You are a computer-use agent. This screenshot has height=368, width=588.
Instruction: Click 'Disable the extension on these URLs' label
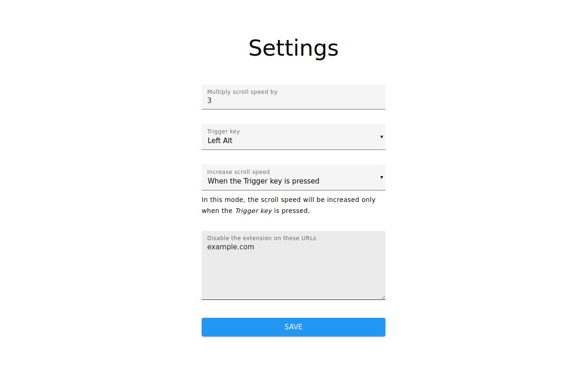click(261, 238)
